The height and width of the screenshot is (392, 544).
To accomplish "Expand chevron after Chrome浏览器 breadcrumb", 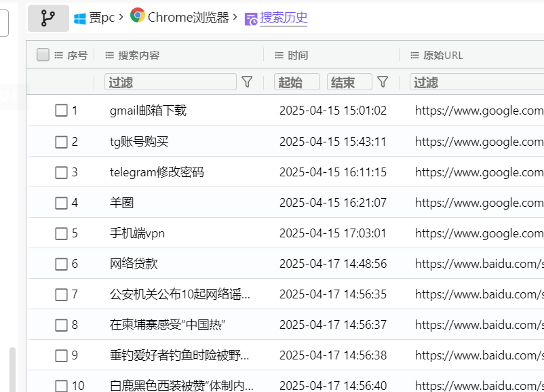I will [235, 17].
